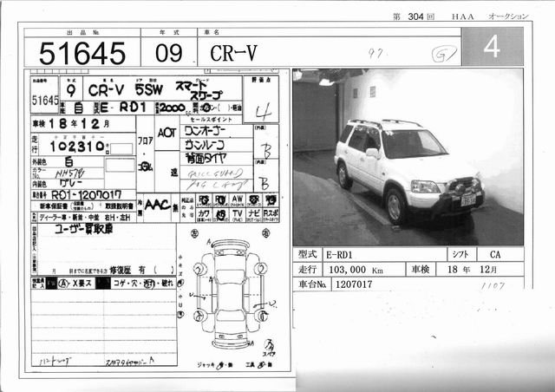Click the 新車保証書 label
The height and width of the screenshot is (392, 555).
[x=55, y=206]
